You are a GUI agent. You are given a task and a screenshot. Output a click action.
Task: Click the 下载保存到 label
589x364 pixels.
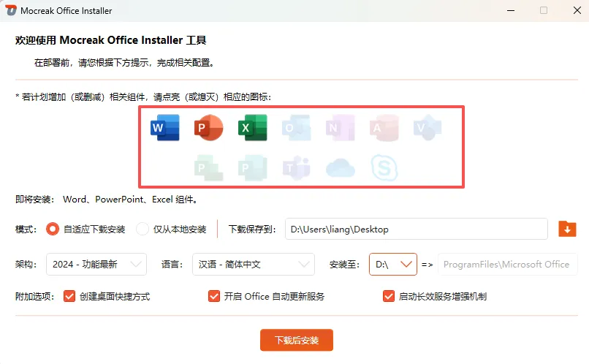point(252,229)
